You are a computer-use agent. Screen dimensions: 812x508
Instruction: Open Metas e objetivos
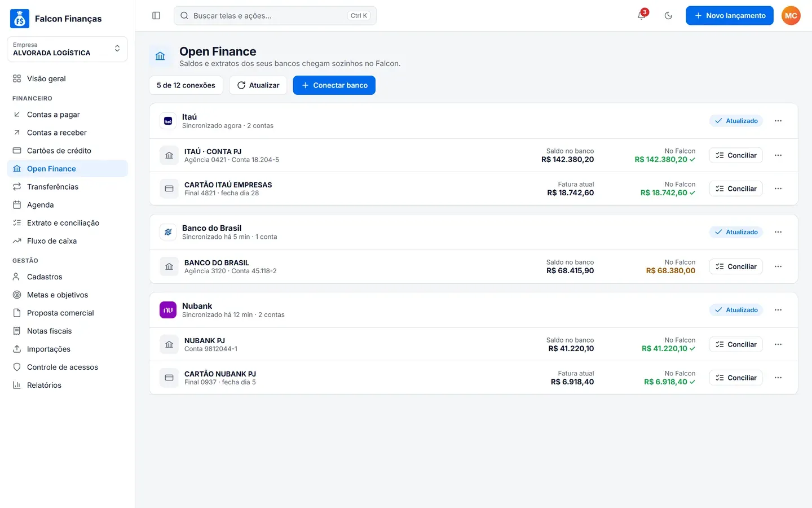click(x=67, y=295)
